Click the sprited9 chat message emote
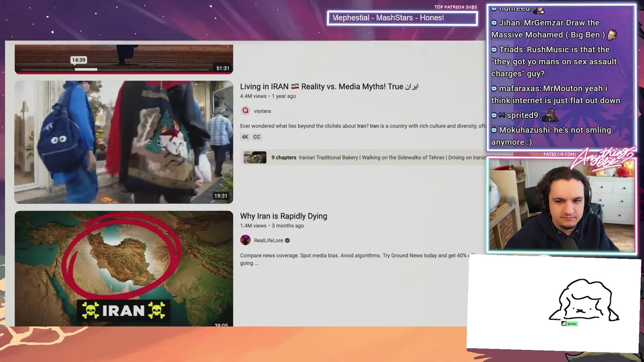The height and width of the screenshot is (362, 644). [x=550, y=115]
